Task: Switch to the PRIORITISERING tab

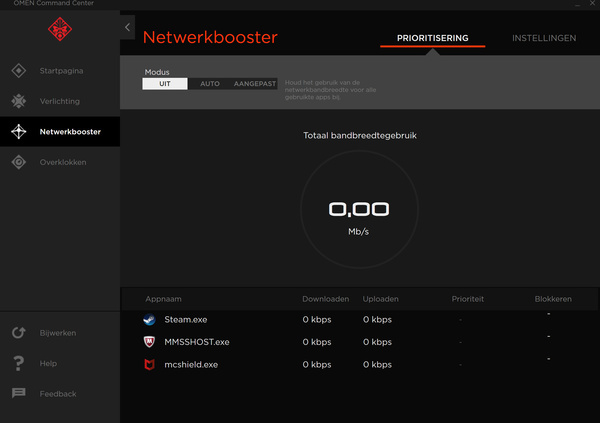Action: click(432, 38)
